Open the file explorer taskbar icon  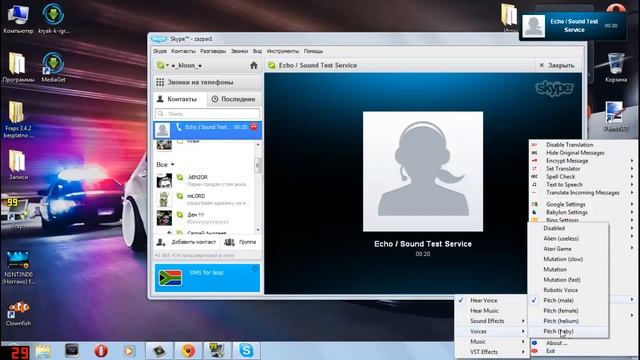tap(43, 351)
